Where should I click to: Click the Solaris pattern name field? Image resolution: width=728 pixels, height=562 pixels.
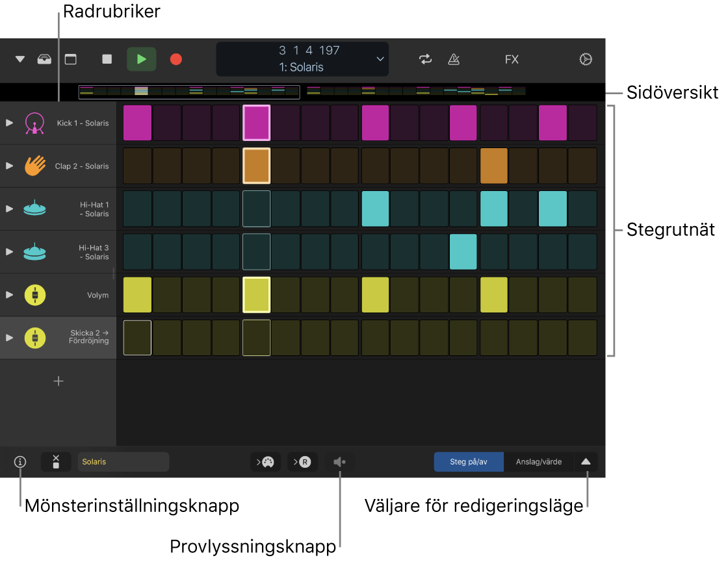123,462
